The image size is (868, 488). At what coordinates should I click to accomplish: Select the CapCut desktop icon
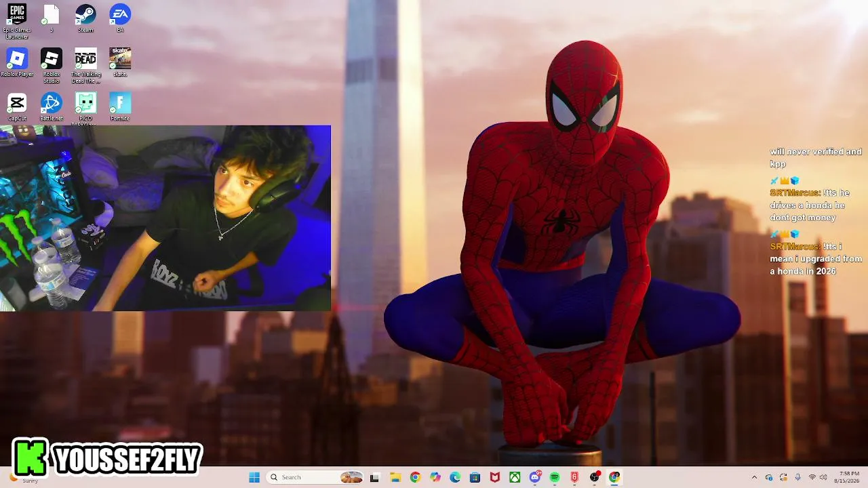click(17, 107)
